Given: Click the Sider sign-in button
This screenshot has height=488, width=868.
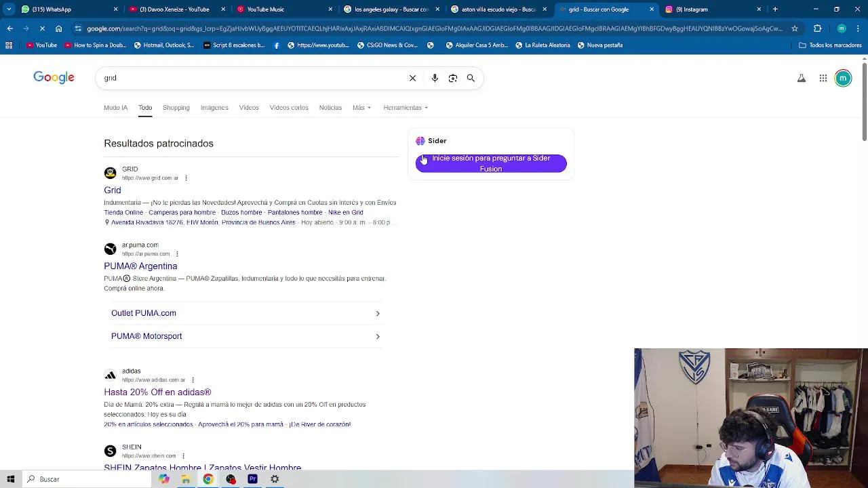Looking at the screenshot, I should pos(491,163).
